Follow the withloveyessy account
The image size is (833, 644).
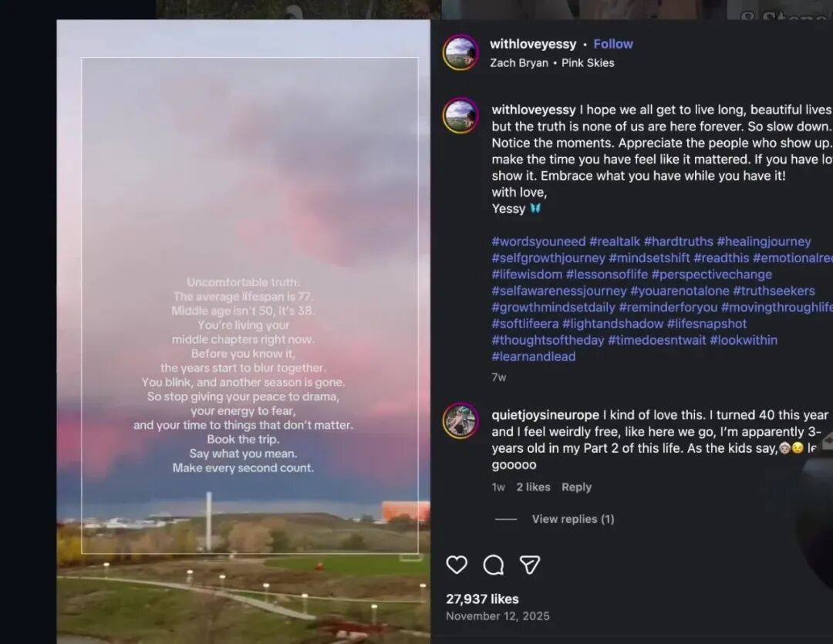tap(613, 44)
